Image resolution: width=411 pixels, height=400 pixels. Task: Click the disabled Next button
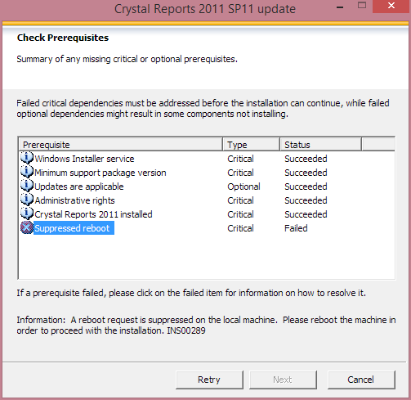pos(283,380)
